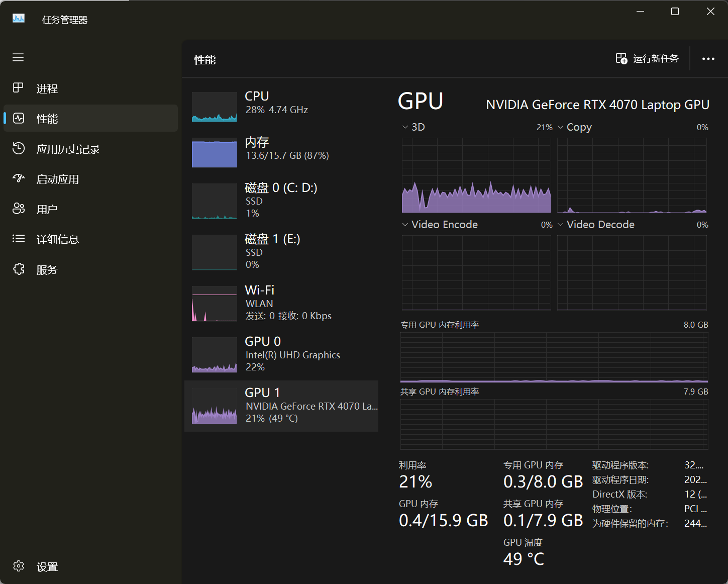Click the Intel(R) UHD Graphics label
728x584 pixels.
[x=293, y=355]
